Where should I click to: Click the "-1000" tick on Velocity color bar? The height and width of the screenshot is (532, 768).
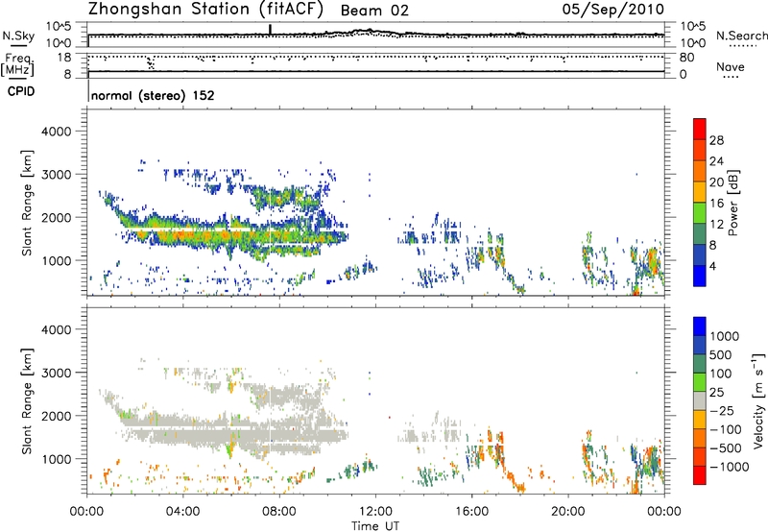pos(729,467)
